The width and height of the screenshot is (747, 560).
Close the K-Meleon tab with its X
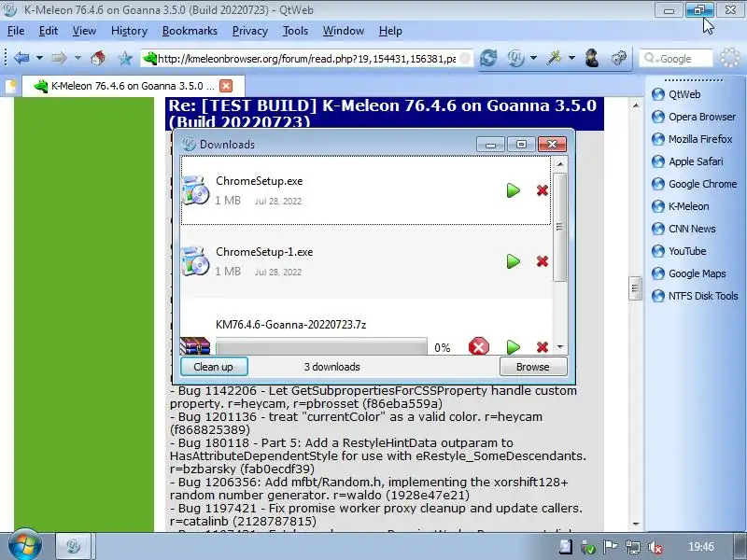226,86
